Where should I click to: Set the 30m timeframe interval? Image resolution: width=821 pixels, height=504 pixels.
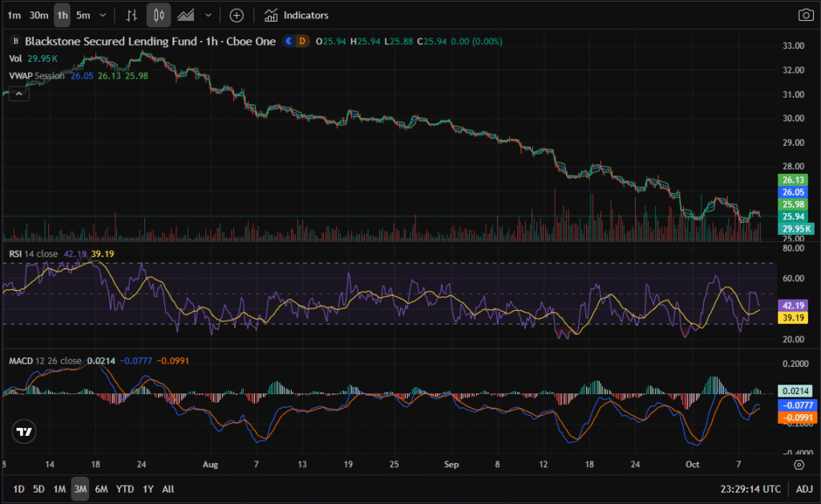point(38,15)
